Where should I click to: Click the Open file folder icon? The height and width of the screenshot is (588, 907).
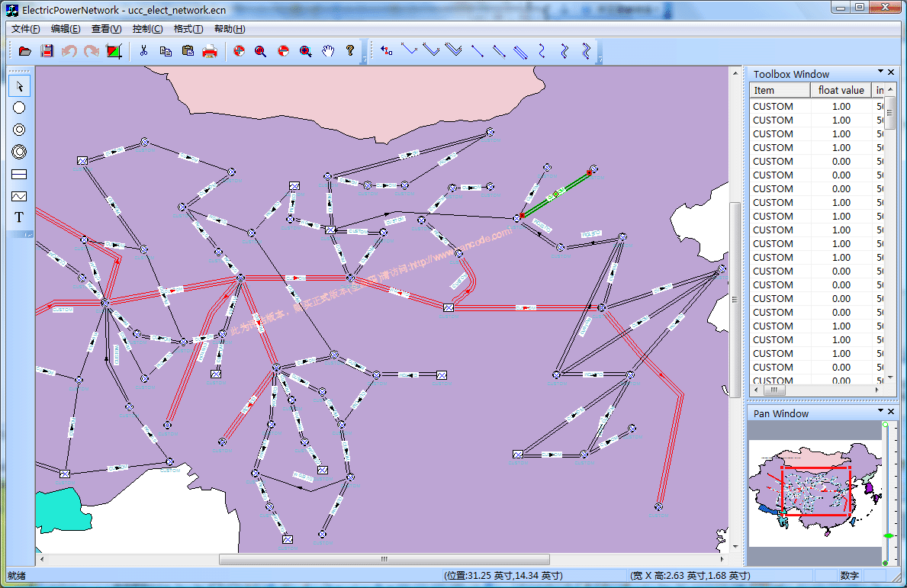coord(25,51)
